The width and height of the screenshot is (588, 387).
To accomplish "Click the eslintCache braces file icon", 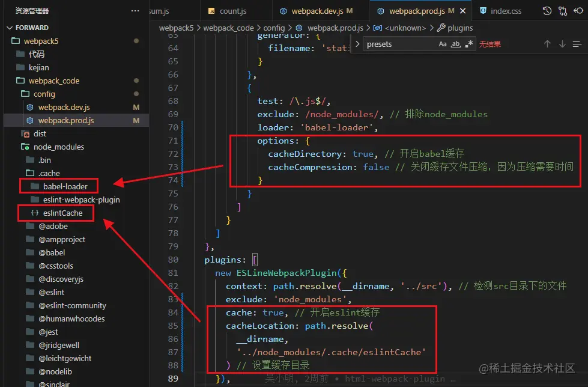I will pos(35,213).
